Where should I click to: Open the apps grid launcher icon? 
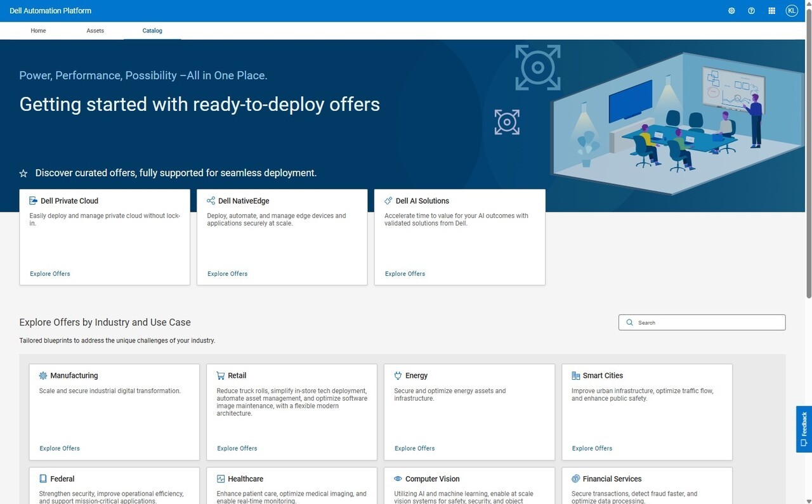coord(771,11)
